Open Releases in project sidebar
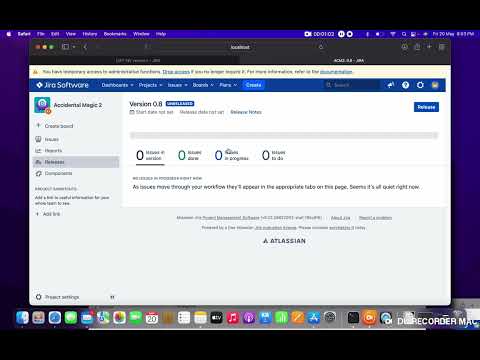Image resolution: width=480 pixels, height=360 pixels. click(76, 162)
